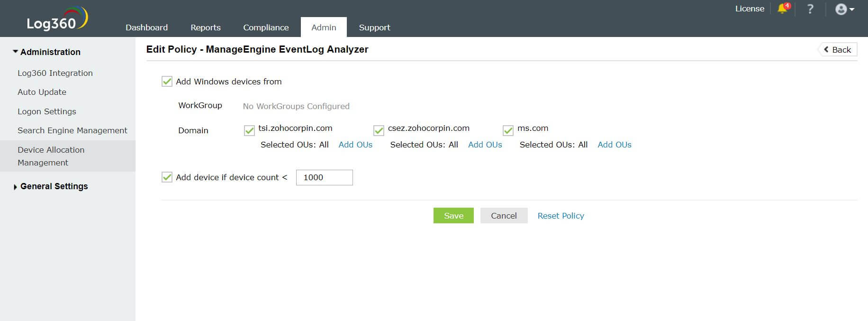
Task: Open Search Engine Management settings
Action: point(72,130)
